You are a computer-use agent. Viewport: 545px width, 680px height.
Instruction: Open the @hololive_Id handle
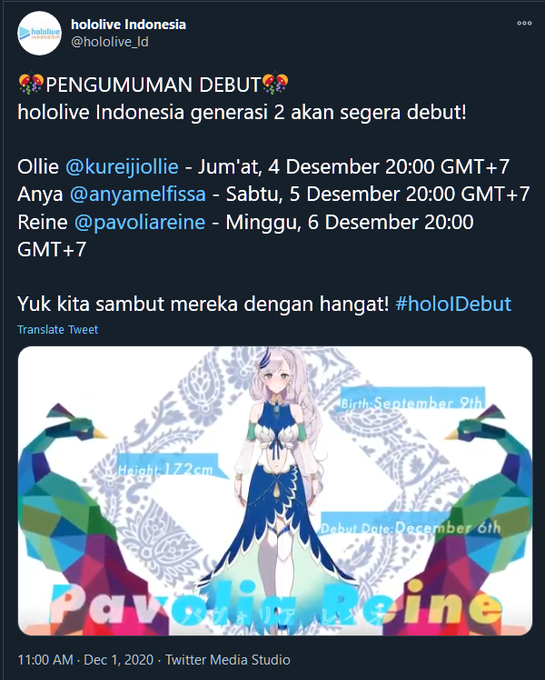(110, 42)
